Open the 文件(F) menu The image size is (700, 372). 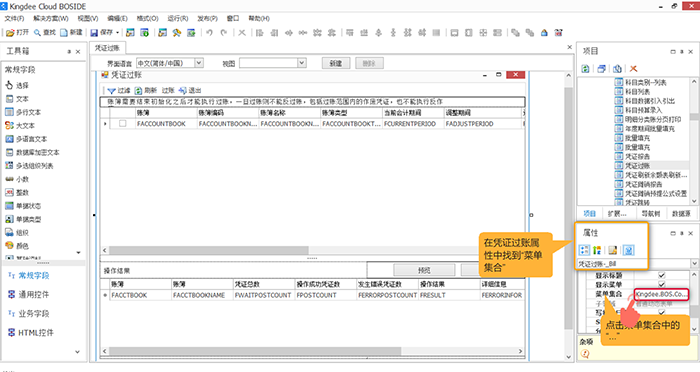tap(14, 18)
